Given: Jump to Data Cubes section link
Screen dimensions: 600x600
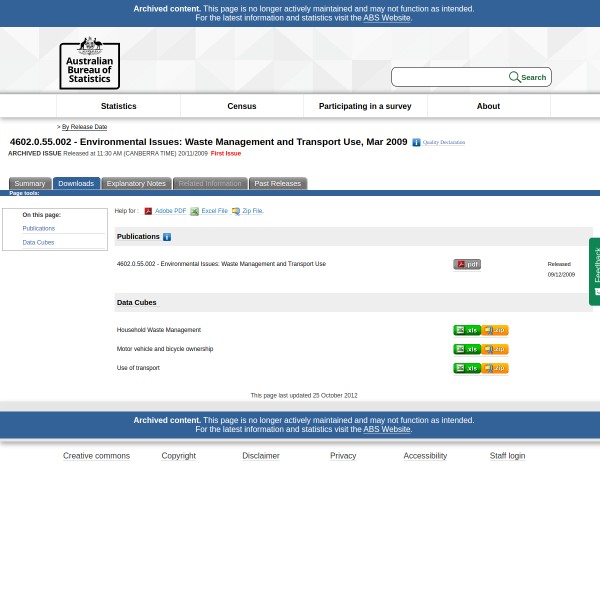Looking at the screenshot, I should (x=38, y=242).
